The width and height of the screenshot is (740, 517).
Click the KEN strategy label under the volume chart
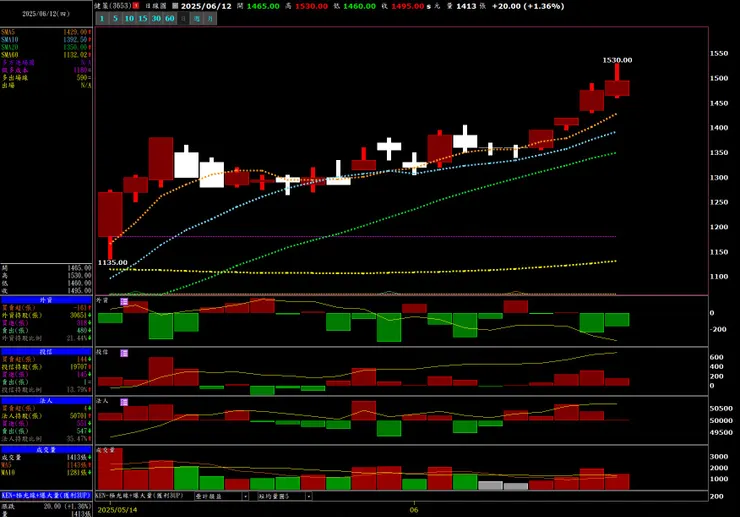[x=140, y=496]
